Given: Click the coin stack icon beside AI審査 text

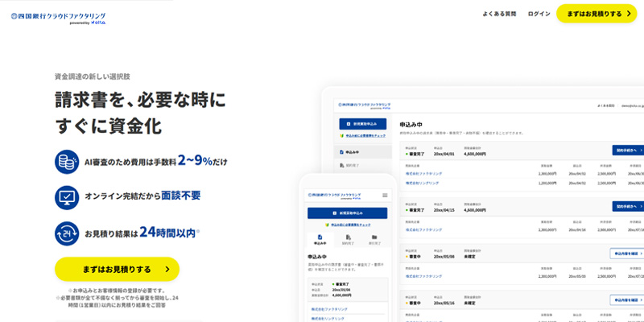Looking at the screenshot, I should coord(67,162).
